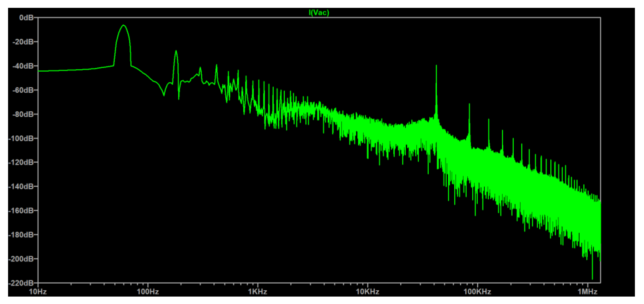Click the -20dB vertical axis label
This screenshot has width=644, height=304.
click(x=23, y=42)
